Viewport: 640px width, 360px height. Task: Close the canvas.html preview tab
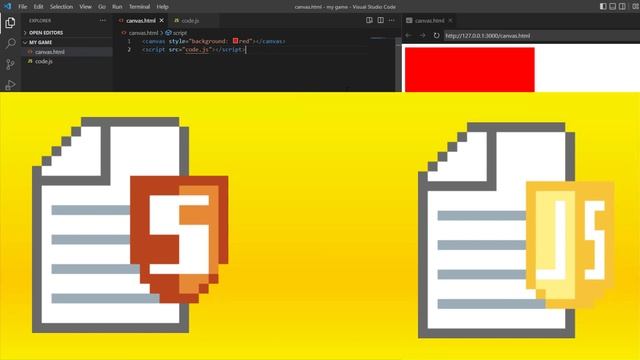450,20
